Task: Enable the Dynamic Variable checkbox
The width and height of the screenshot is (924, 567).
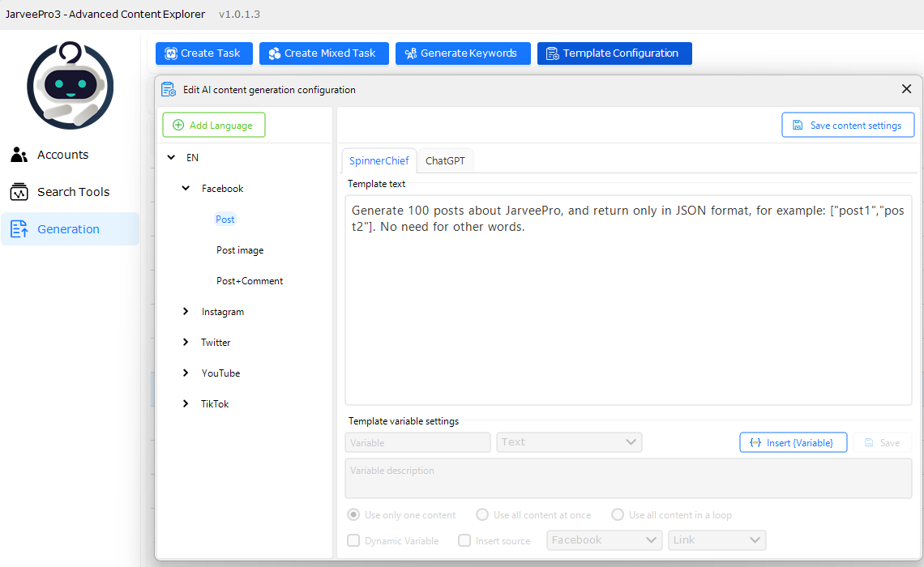Action: 353,540
